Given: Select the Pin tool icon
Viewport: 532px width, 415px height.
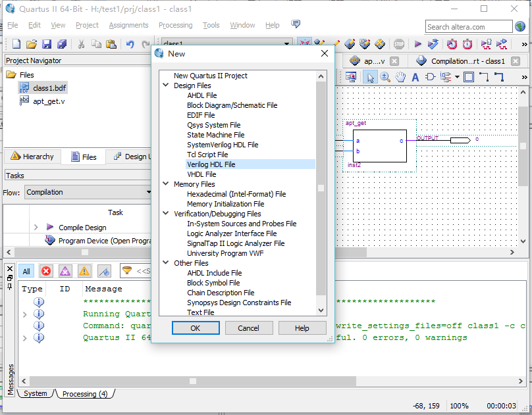Looking at the screenshot, I should tap(446, 77).
